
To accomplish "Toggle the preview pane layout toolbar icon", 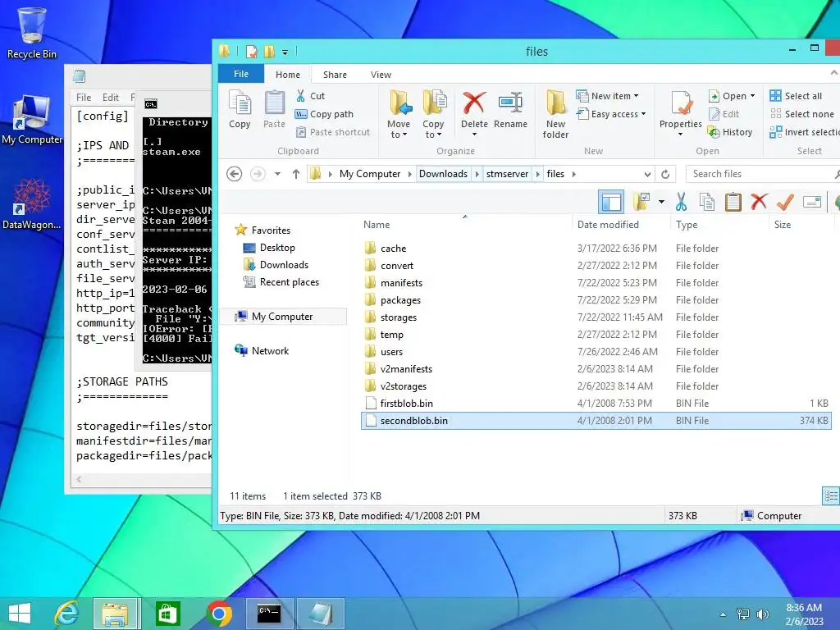I will pyautogui.click(x=611, y=202).
